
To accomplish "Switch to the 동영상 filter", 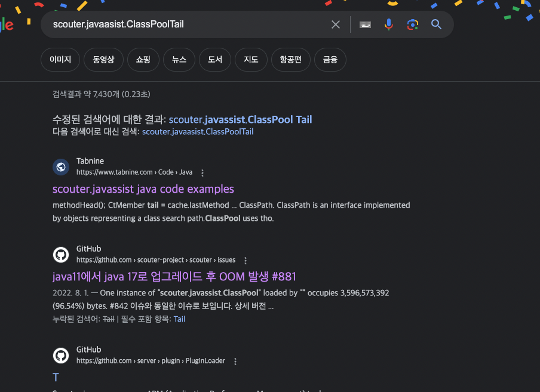I will coord(104,60).
